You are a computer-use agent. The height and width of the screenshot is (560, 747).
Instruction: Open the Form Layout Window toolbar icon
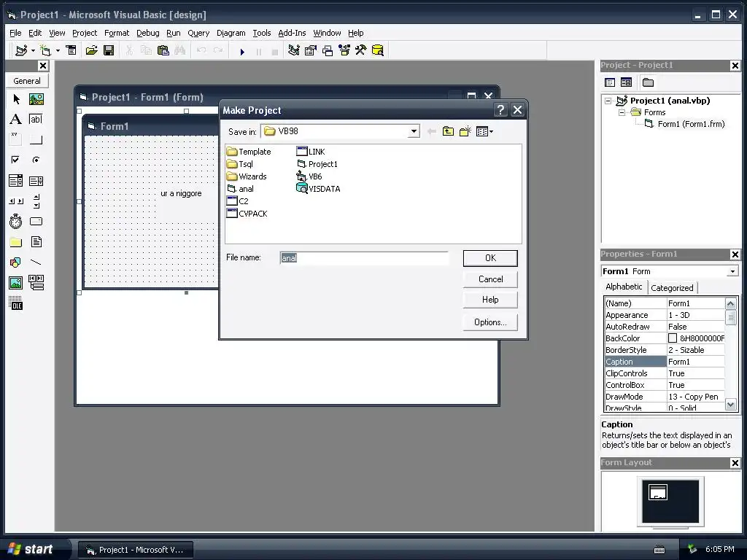(328, 50)
